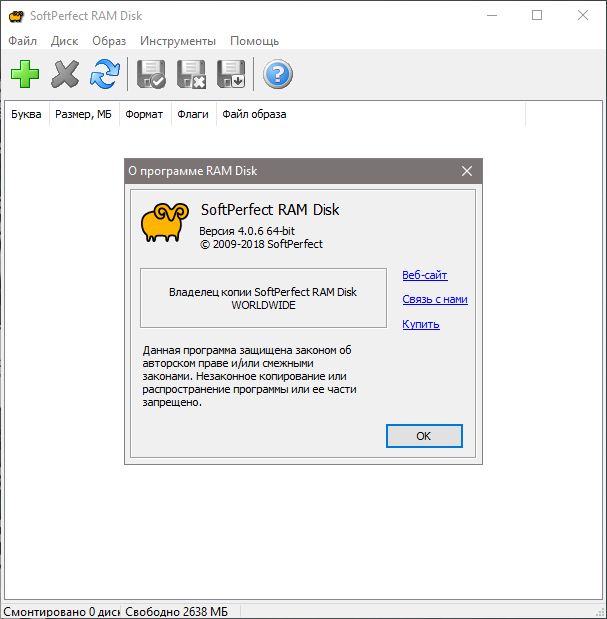Open the Диск menu
607x619 pixels.
pyautogui.click(x=64, y=41)
